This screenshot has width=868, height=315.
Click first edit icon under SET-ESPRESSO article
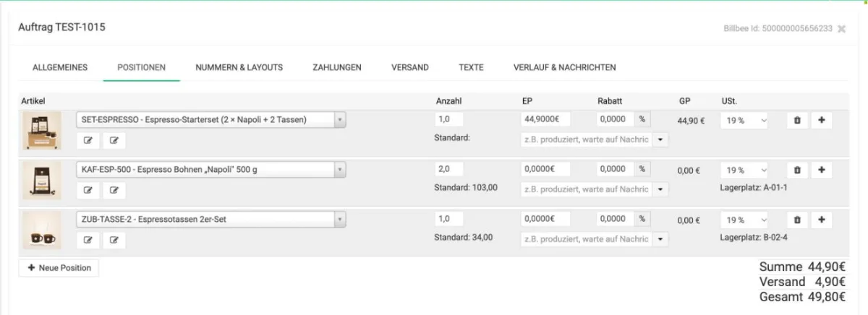point(88,141)
